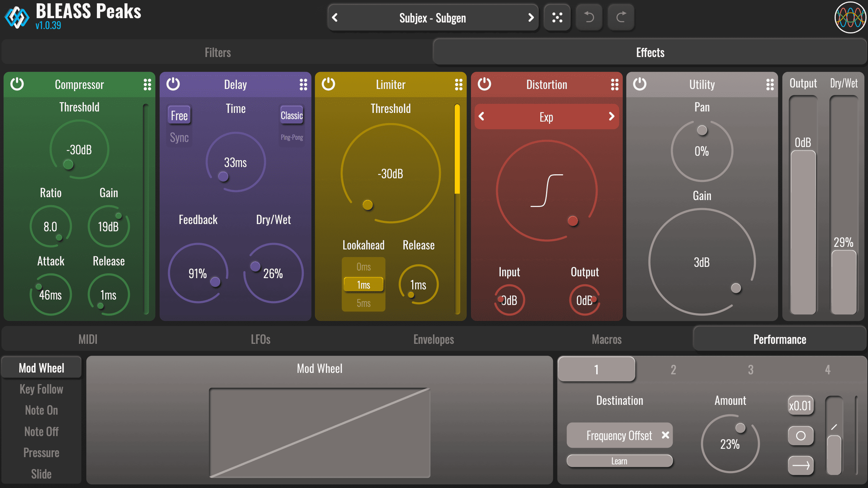868x488 pixels.
Task: Remove Frequency Offset destination with X
Action: tap(665, 435)
